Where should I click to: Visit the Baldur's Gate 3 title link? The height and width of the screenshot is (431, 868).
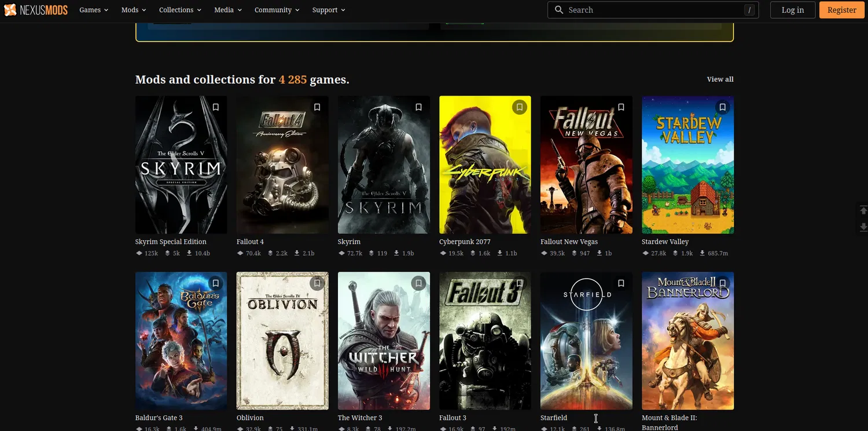click(159, 418)
